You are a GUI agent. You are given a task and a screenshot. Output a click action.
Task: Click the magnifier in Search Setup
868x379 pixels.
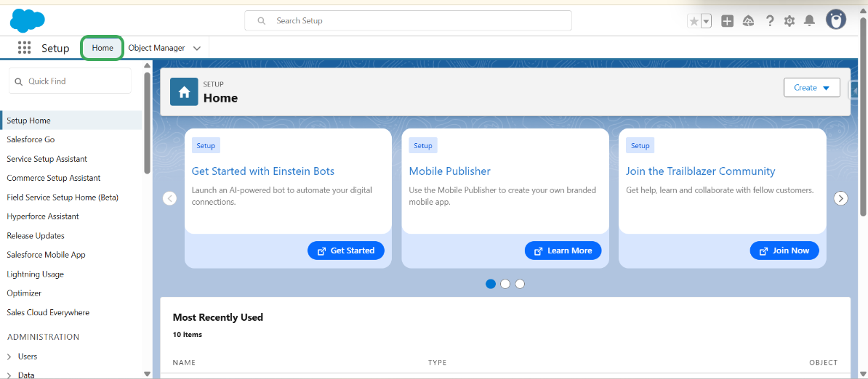[261, 21]
